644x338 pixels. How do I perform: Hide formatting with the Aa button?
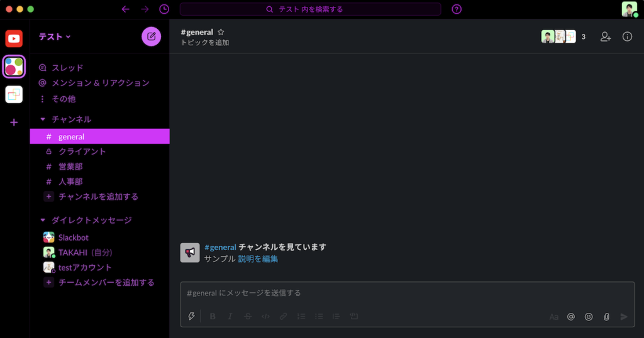[553, 317]
